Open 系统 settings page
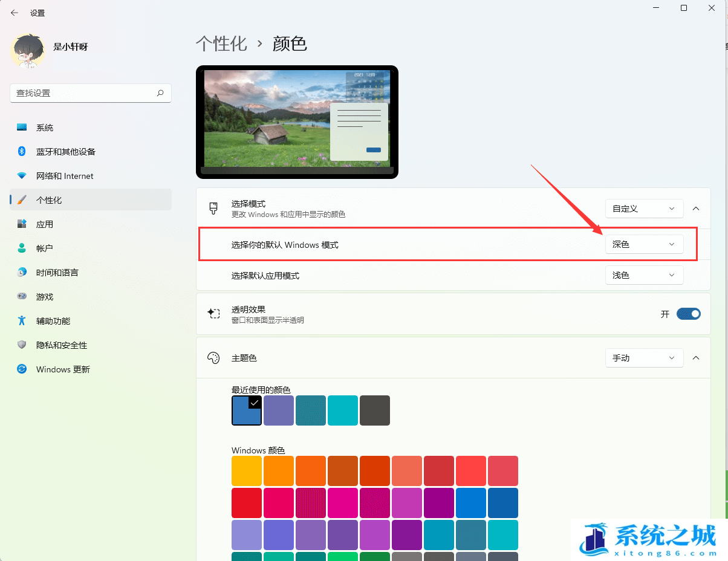 coord(91,128)
